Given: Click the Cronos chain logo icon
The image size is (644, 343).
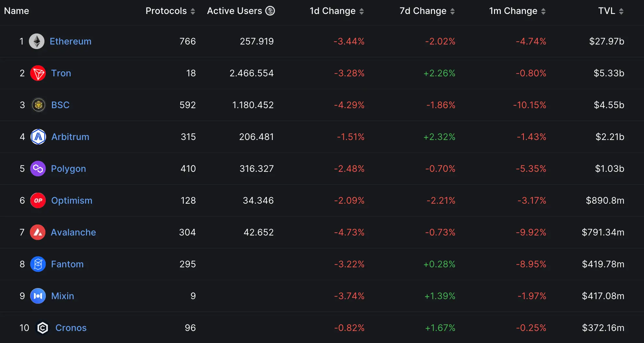Looking at the screenshot, I should [42, 328].
